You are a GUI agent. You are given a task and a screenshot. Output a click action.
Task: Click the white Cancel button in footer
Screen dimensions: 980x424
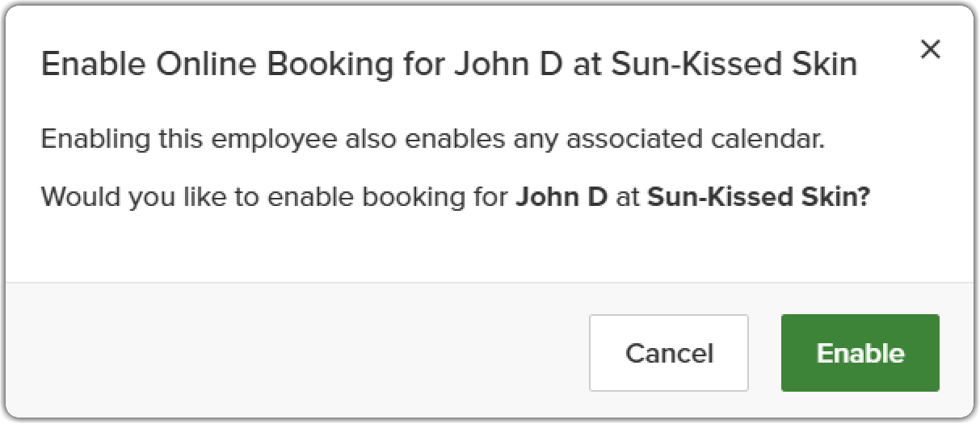[669, 353]
